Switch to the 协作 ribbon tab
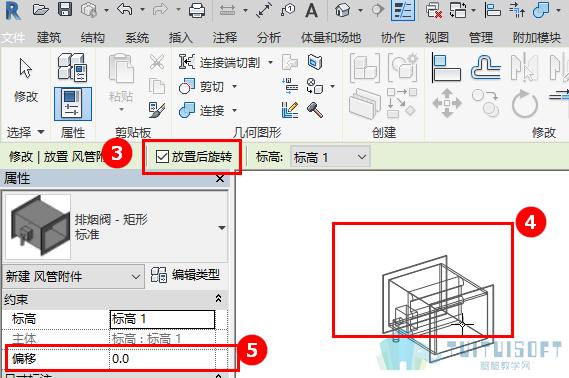 (x=393, y=37)
